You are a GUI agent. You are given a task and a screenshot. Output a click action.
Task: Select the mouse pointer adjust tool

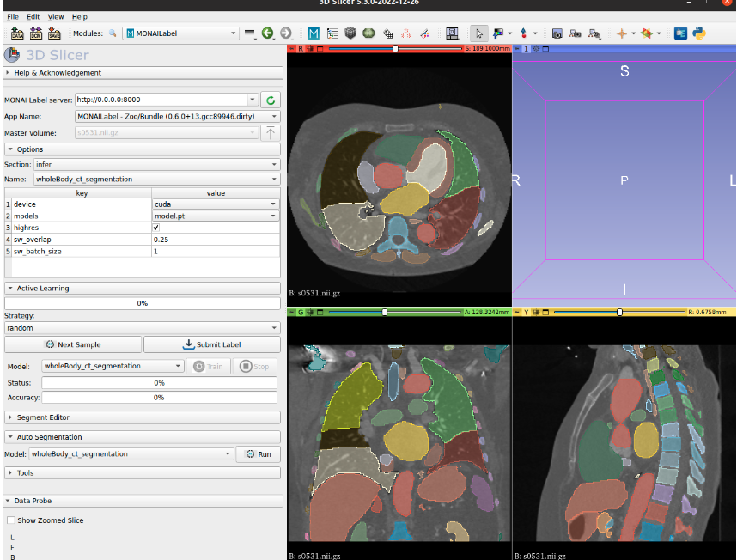pos(479,33)
